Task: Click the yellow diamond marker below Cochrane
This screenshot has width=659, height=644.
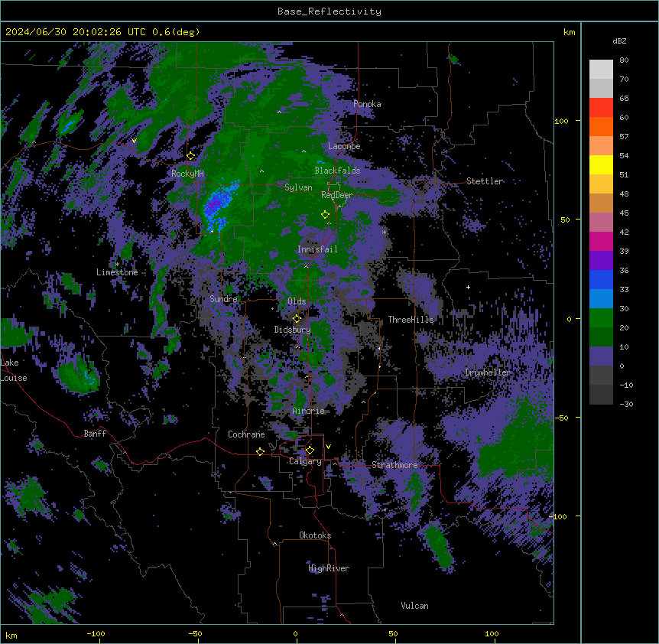Action: point(260,451)
